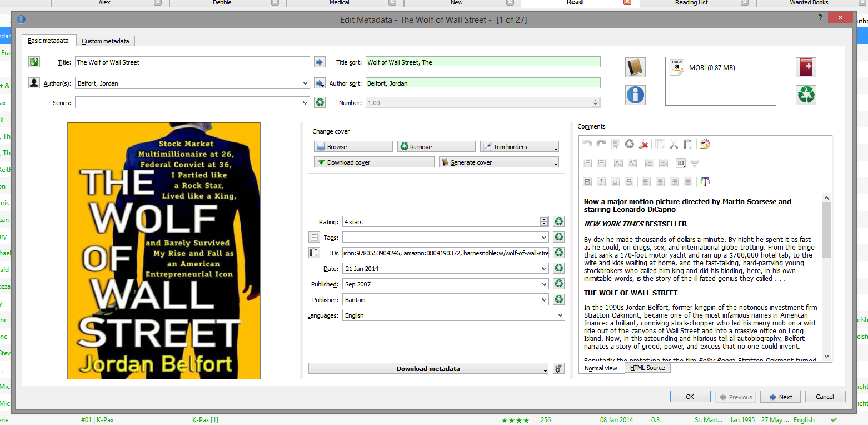
Task: Open the manage authors editor icon
Action: (34, 83)
